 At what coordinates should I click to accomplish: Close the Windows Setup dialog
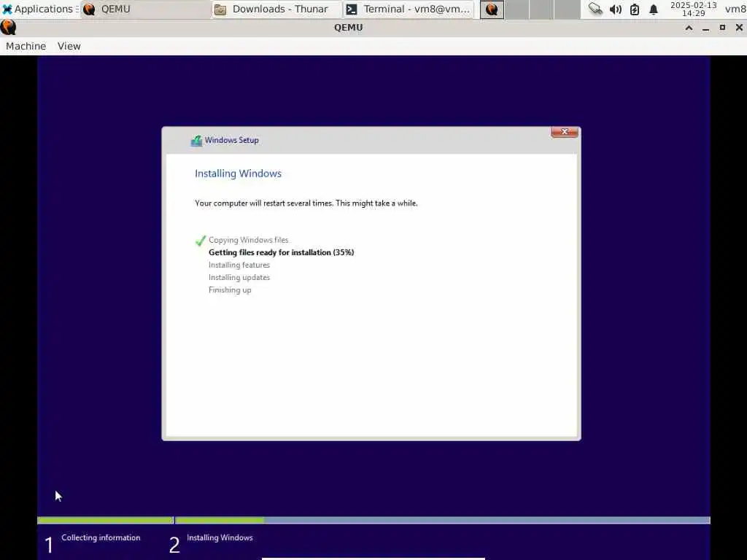(x=565, y=132)
